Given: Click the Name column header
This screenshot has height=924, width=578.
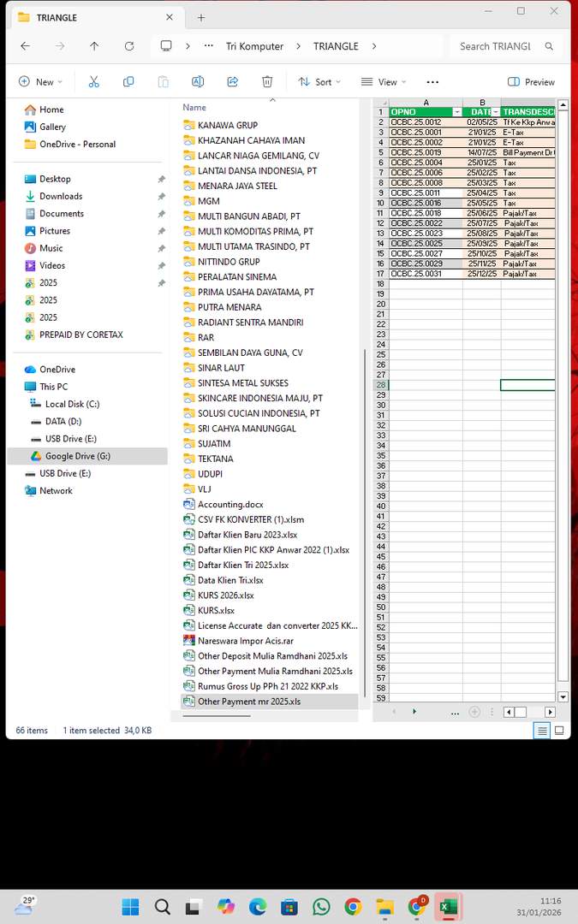Looking at the screenshot, I should [x=194, y=107].
